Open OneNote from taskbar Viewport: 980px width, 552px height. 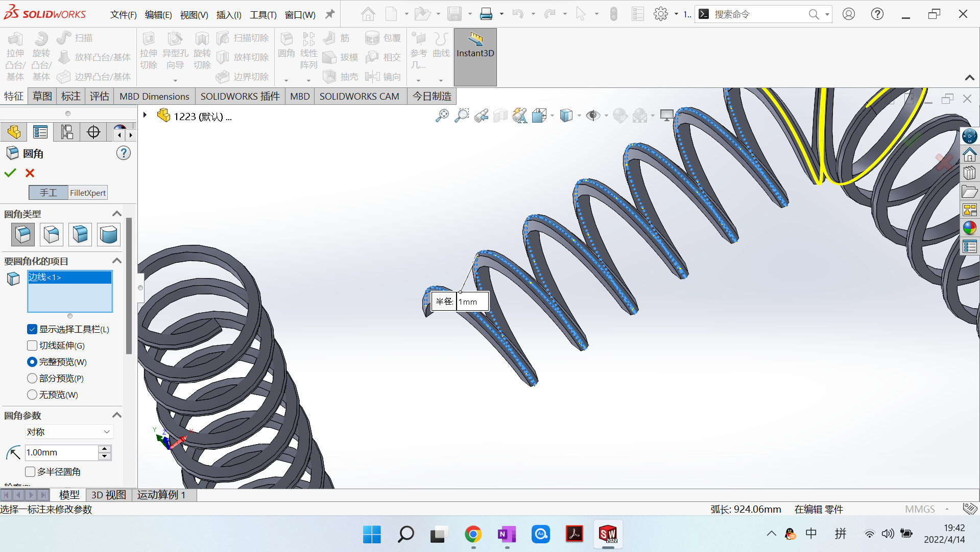point(507,535)
